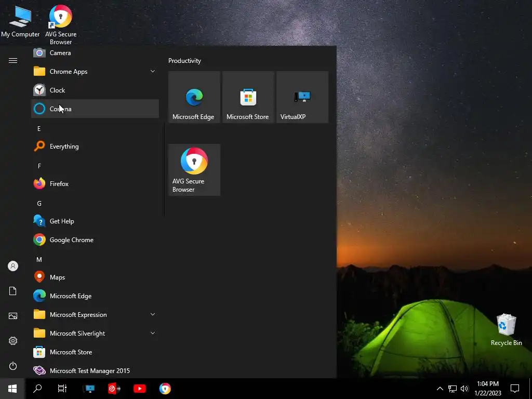
Task: Open the Action Center notifications icon
Action: click(515, 389)
